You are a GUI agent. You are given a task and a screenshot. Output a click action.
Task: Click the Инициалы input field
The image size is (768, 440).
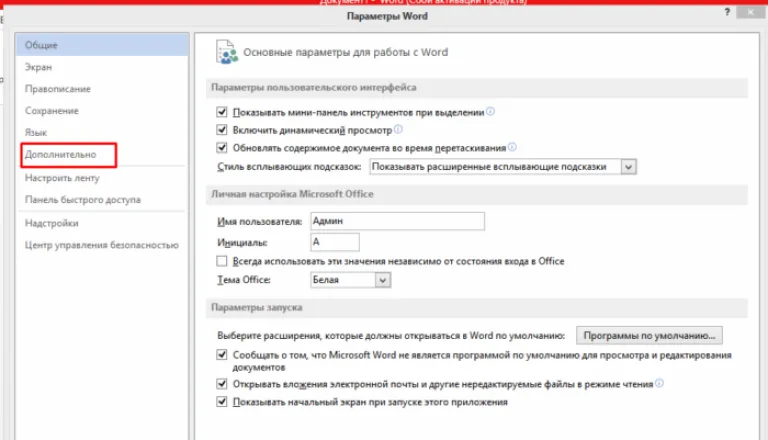pos(335,242)
